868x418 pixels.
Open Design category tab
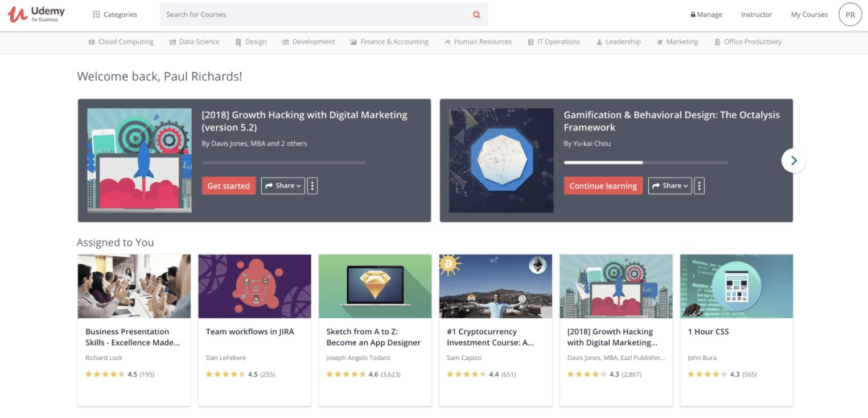[x=251, y=42]
